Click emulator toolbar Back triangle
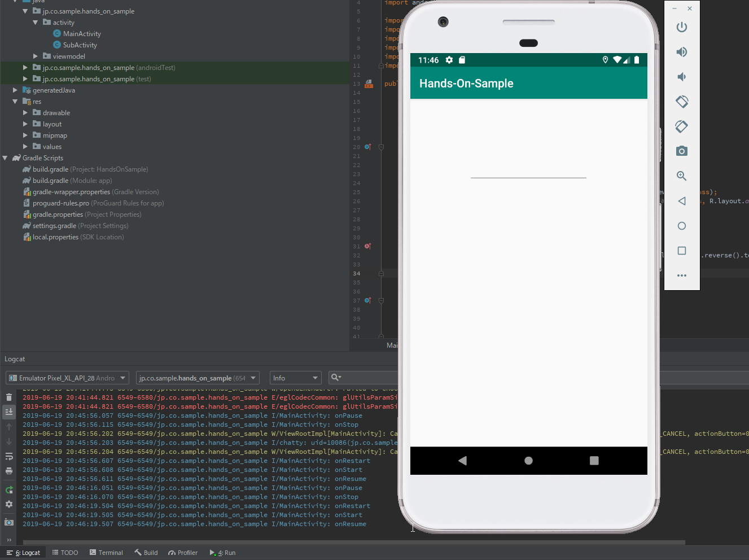 tap(682, 201)
